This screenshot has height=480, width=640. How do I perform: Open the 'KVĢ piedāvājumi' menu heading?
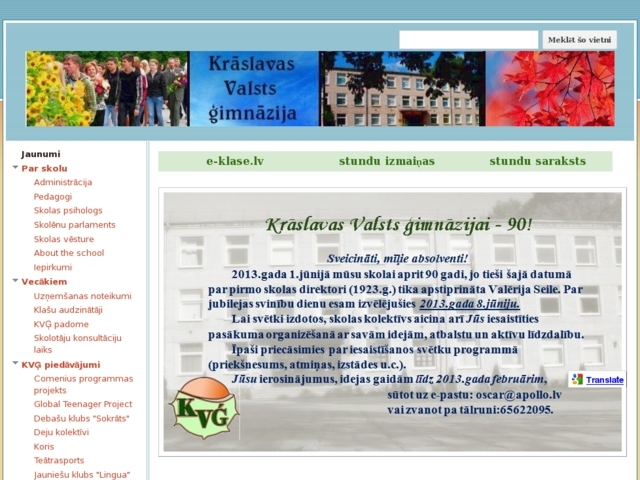(x=61, y=365)
